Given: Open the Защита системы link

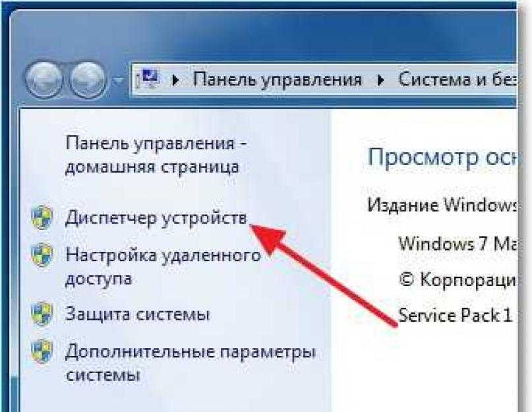Looking at the screenshot, I should click(137, 314).
